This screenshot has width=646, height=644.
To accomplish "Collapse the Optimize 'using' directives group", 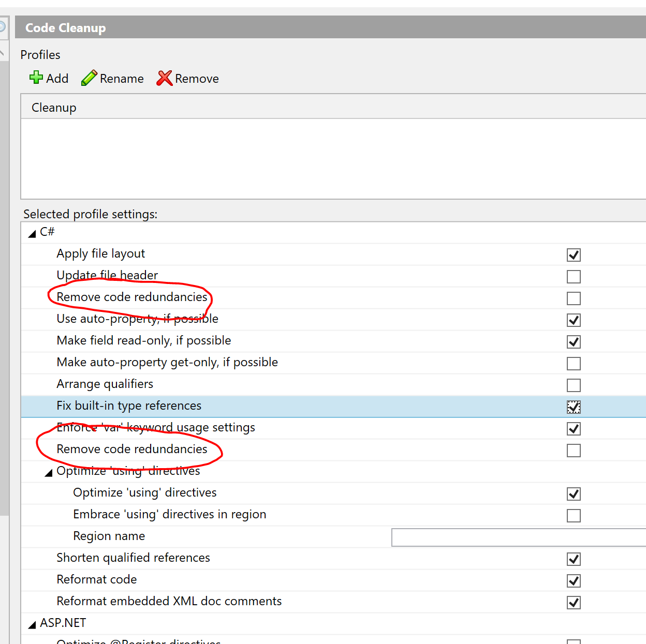I will [49, 472].
